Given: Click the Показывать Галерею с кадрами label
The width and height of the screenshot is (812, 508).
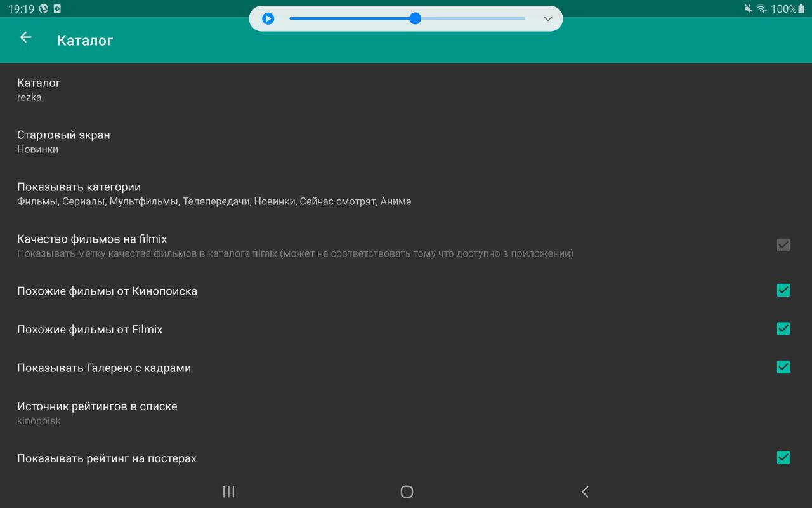Looking at the screenshot, I should tap(104, 368).
